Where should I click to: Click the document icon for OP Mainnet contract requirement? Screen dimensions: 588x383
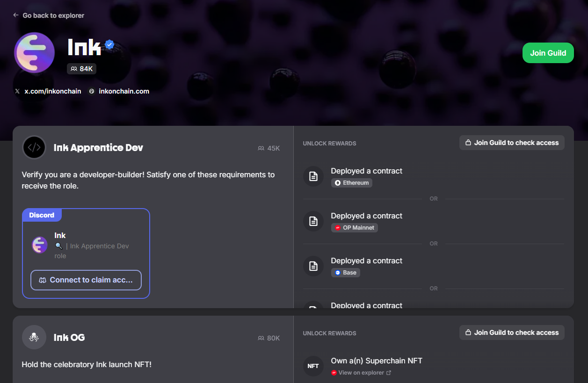pos(313,221)
